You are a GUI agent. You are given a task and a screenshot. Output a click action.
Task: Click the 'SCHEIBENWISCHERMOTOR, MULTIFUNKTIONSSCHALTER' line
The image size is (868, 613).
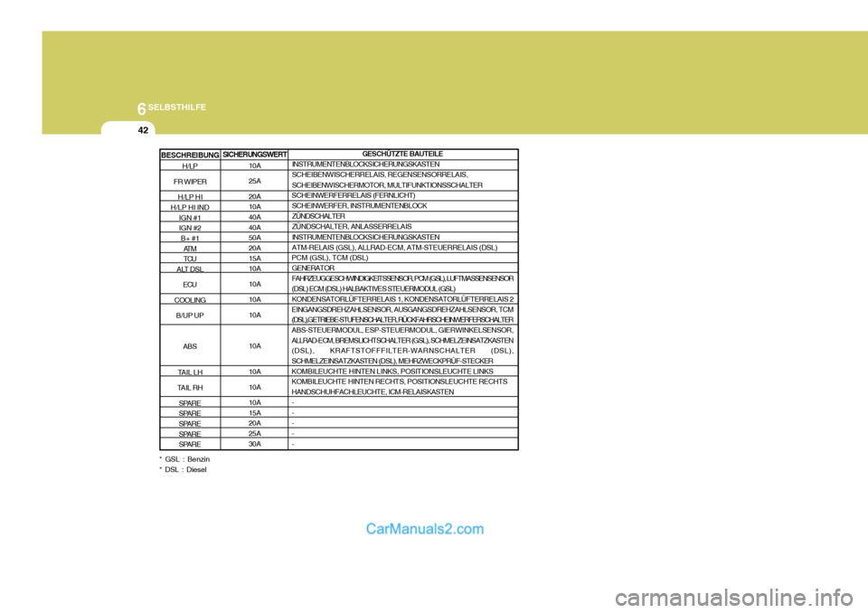[386, 185]
